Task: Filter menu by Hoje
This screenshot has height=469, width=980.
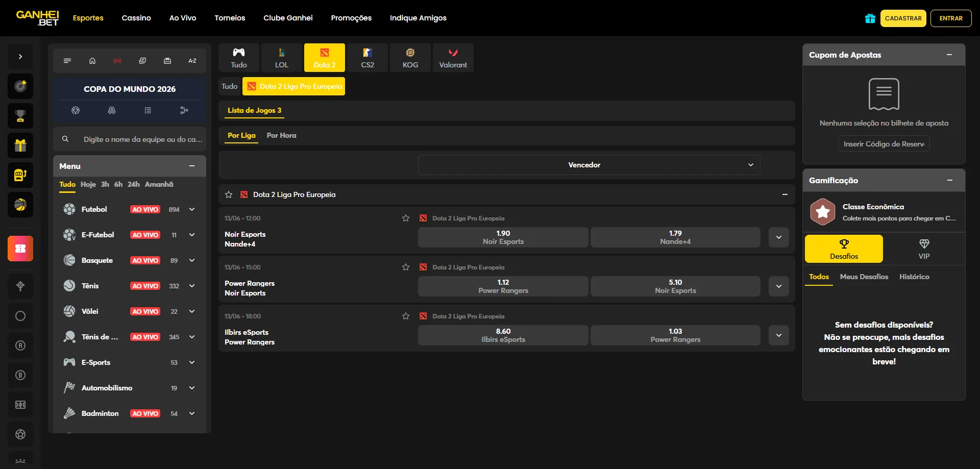Action: (x=88, y=184)
